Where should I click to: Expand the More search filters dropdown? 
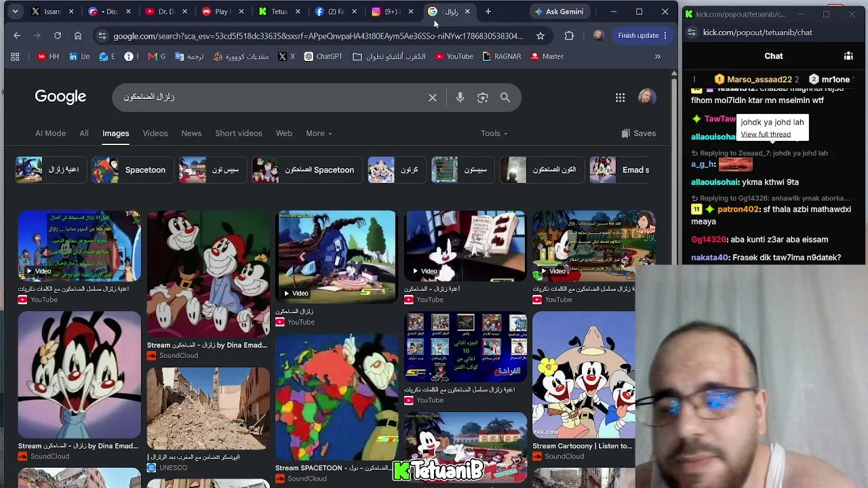[x=319, y=134]
